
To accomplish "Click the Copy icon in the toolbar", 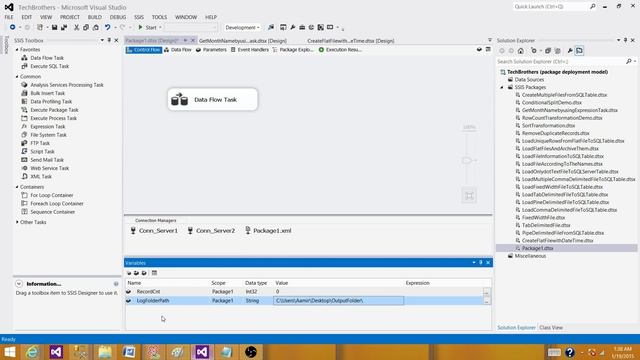I will click(86, 27).
